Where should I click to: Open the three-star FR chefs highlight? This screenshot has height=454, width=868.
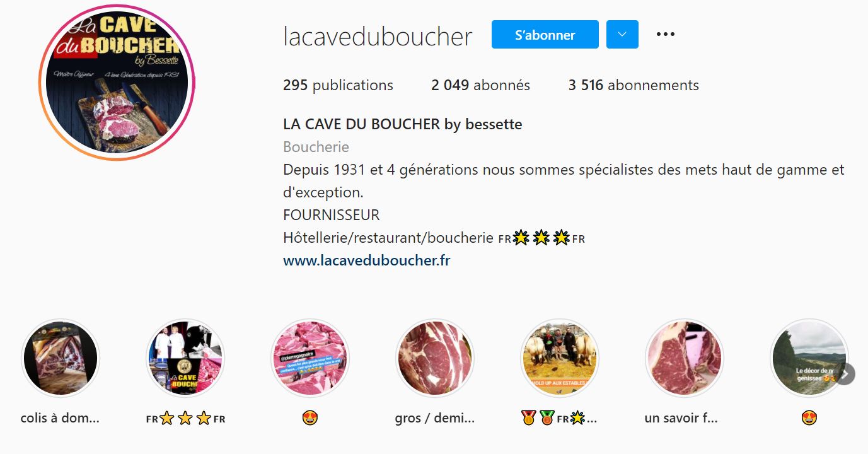185,358
